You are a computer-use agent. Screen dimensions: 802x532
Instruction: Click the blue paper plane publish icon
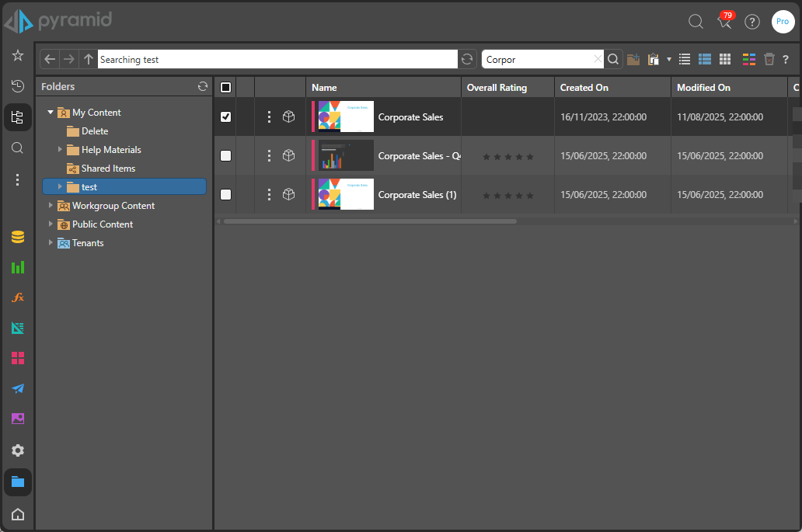(x=18, y=388)
